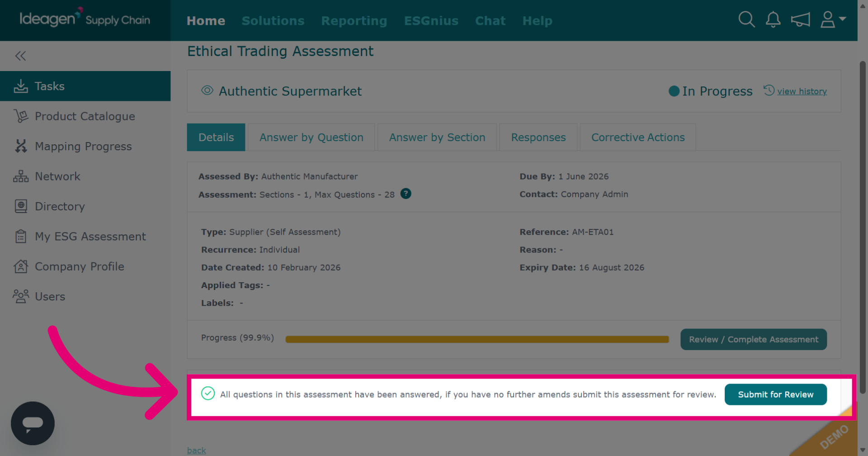
Task: Open the user account menu
Action: (833, 19)
